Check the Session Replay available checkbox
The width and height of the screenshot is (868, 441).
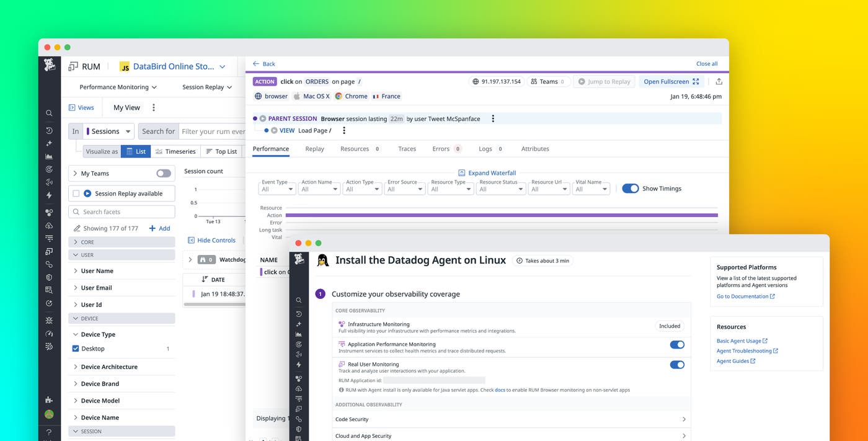76,194
